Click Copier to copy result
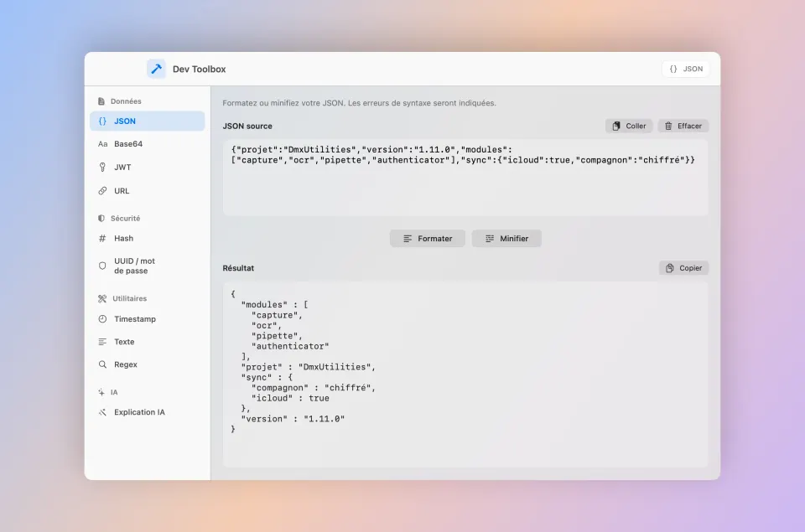This screenshot has width=805, height=532. pyautogui.click(x=684, y=268)
